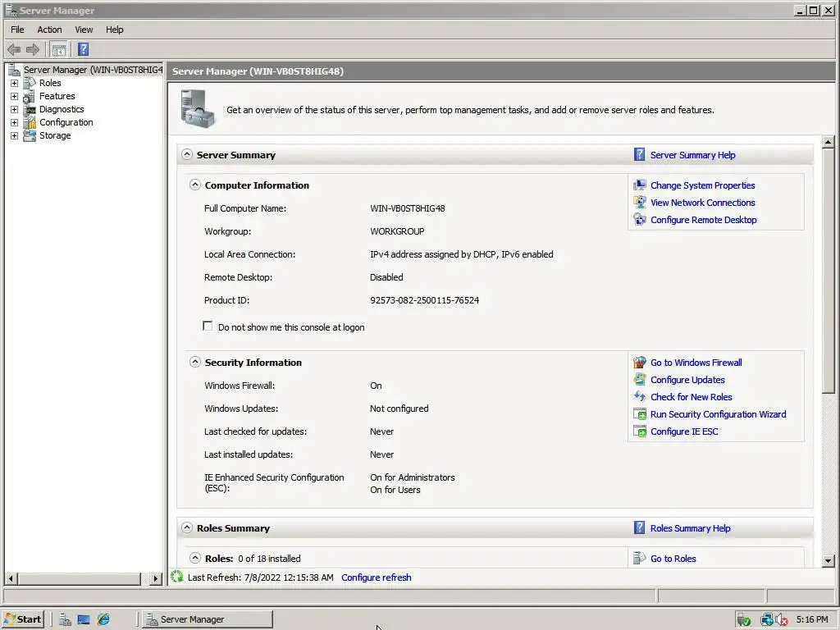Viewport: 840px width, 630px height.
Task: Click the tree pane's left scroll arrow
Action: 11,578
